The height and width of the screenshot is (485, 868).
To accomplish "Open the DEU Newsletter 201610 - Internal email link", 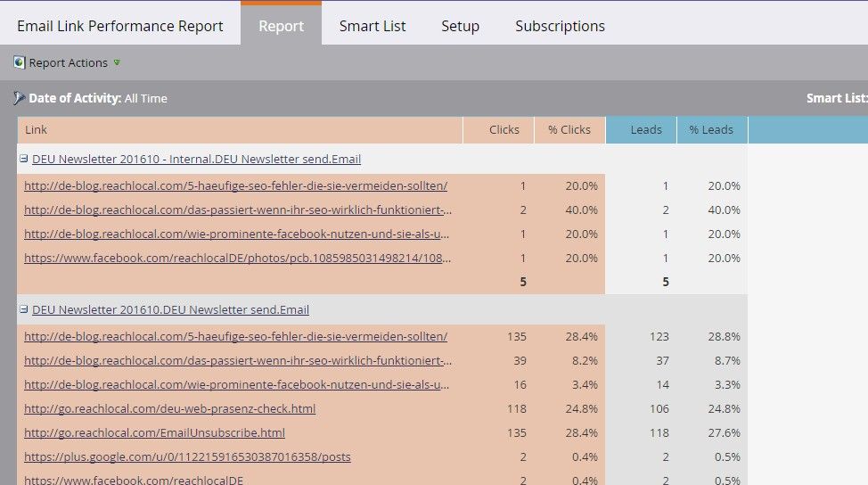I will (196, 160).
